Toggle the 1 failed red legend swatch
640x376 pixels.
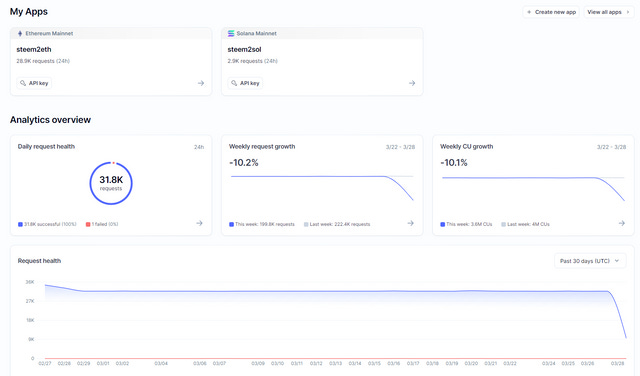click(88, 224)
